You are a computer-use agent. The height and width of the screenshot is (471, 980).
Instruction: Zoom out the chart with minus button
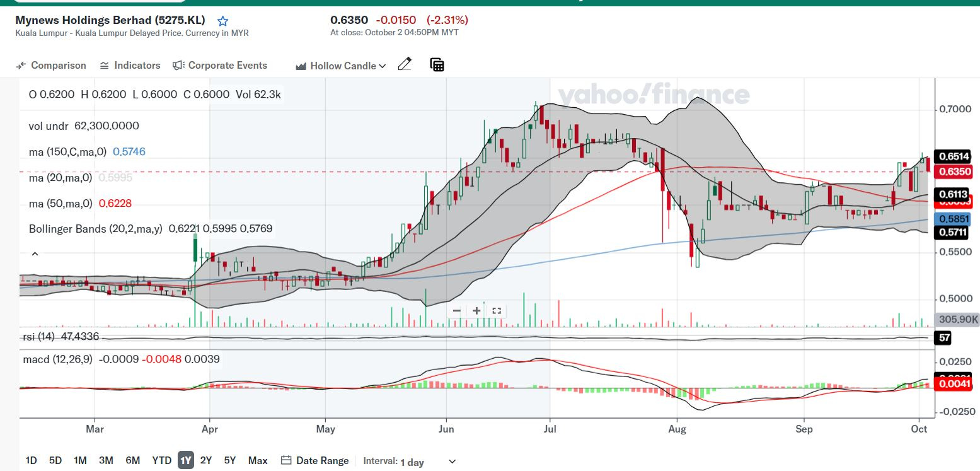pyautogui.click(x=457, y=311)
